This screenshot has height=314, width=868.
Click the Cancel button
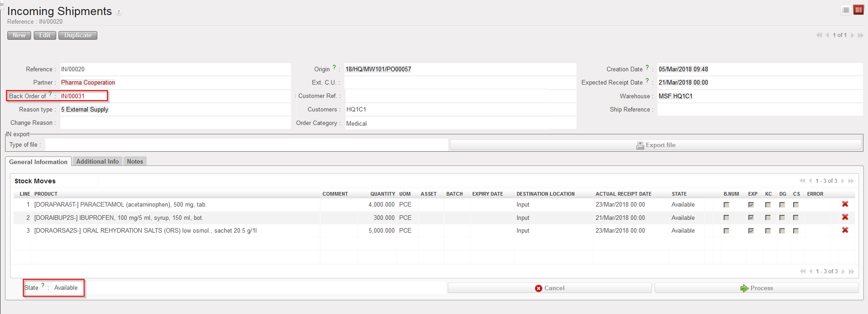pos(549,288)
